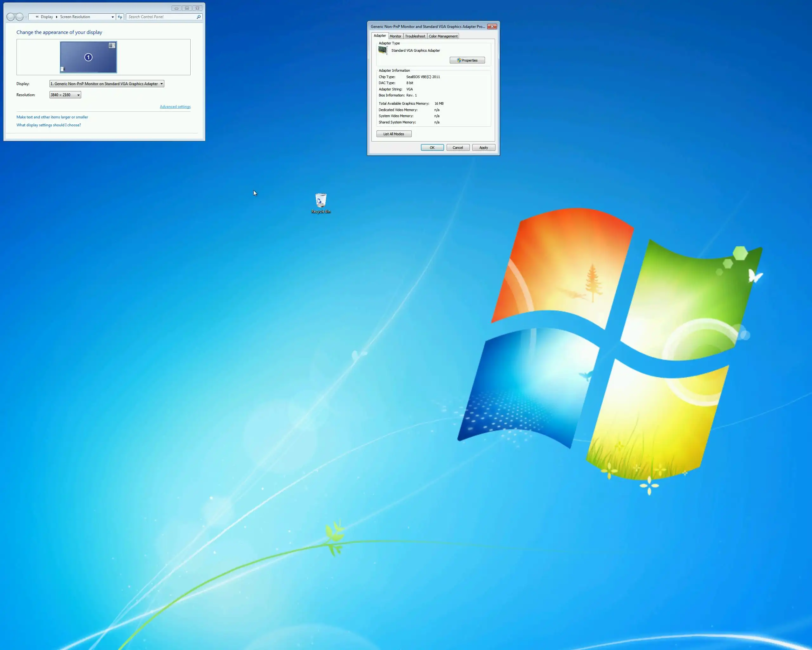The width and height of the screenshot is (812, 650).
Task: Close the adapter properties dialog
Action: click(492, 27)
